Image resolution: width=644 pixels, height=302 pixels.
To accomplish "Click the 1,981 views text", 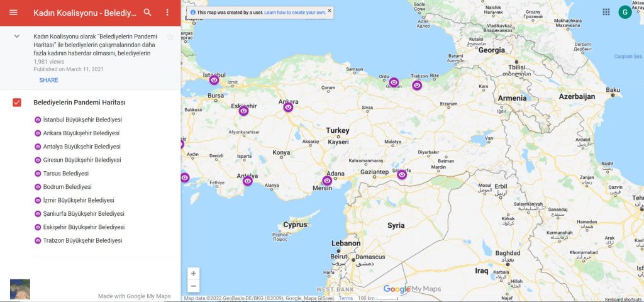I will coord(49,62).
